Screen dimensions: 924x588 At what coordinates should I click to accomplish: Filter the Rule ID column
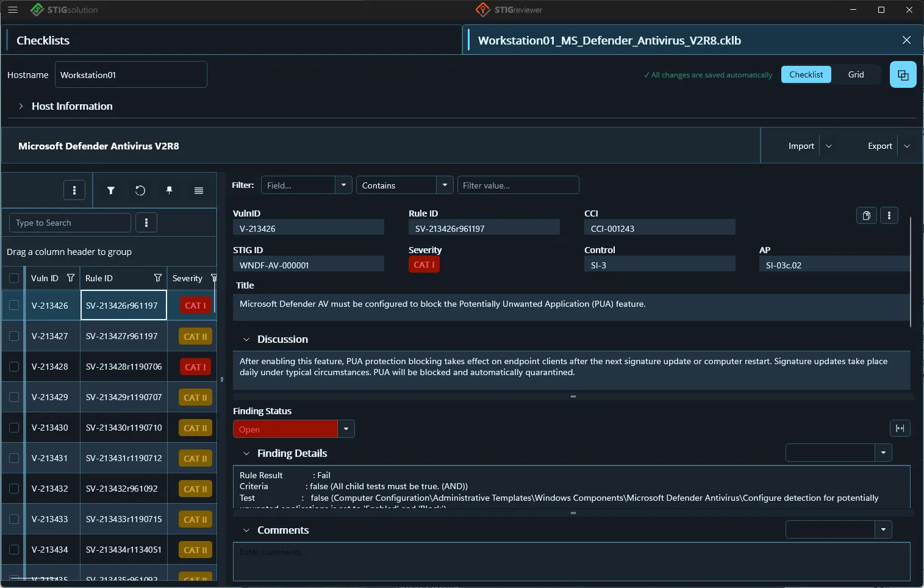(158, 278)
